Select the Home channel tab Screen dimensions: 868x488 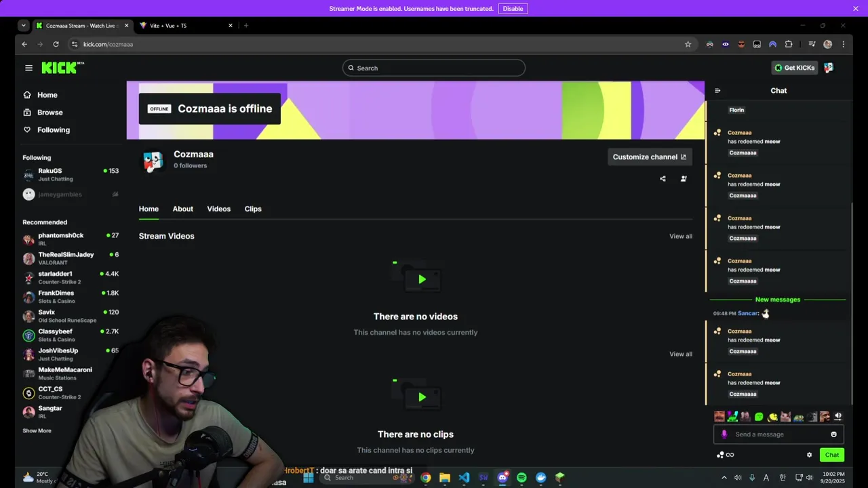[149, 209]
